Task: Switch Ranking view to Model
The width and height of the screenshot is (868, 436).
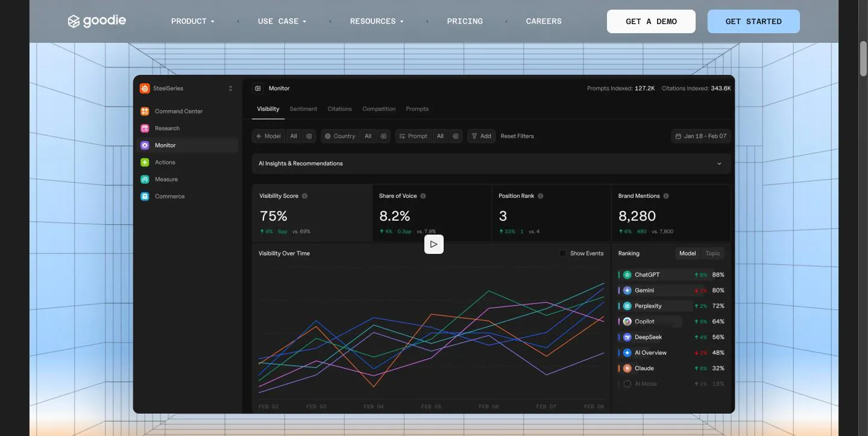Action: [x=687, y=254]
